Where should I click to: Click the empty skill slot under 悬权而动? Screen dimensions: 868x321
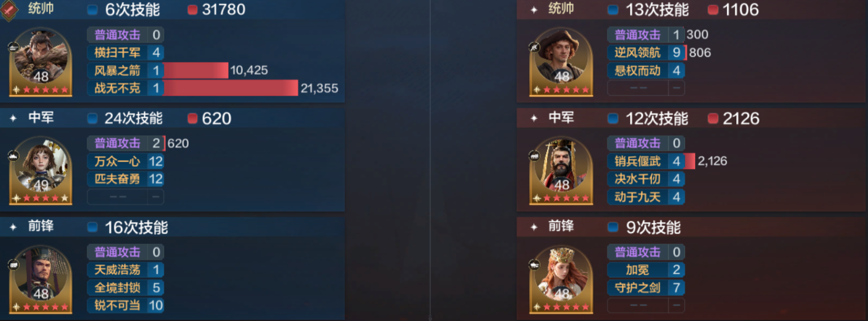tap(646, 88)
